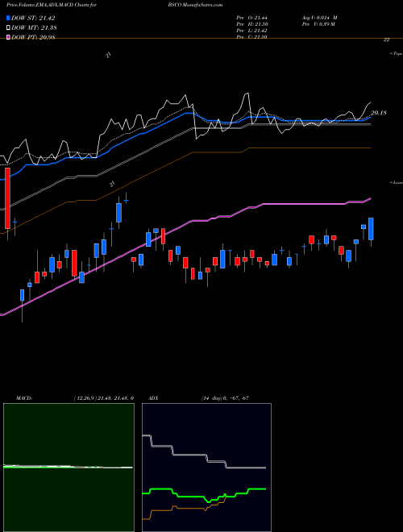Click the Pre V: 0.39 M value
The height and width of the screenshot is (532, 403).
tap(318, 24)
